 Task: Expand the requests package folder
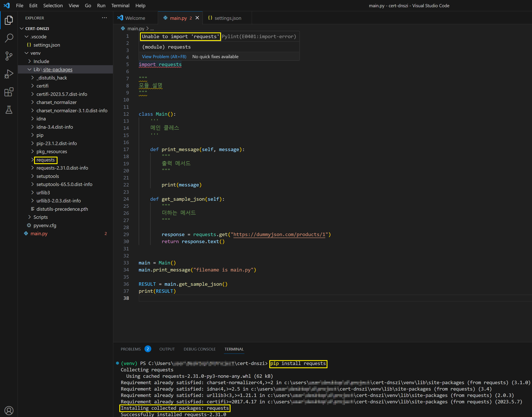pos(46,160)
